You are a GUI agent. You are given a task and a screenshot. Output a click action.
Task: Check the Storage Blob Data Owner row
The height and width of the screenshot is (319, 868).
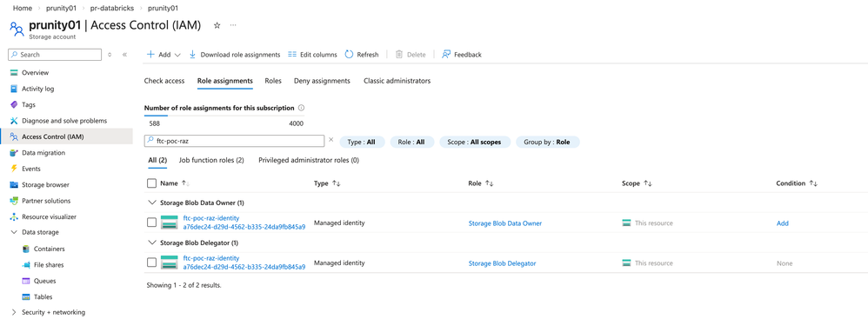pyautogui.click(x=151, y=223)
